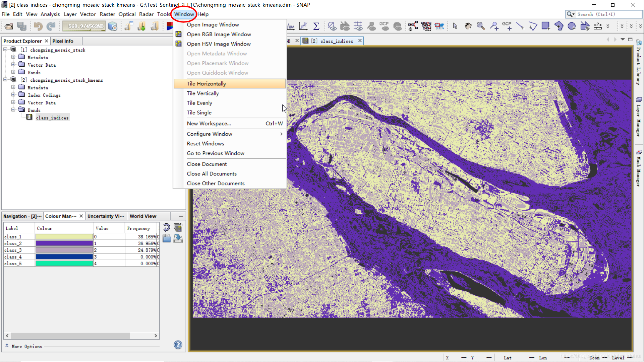Viewport: 644px width, 362px height.
Task: Open the Raster menu
Action: coord(107,14)
